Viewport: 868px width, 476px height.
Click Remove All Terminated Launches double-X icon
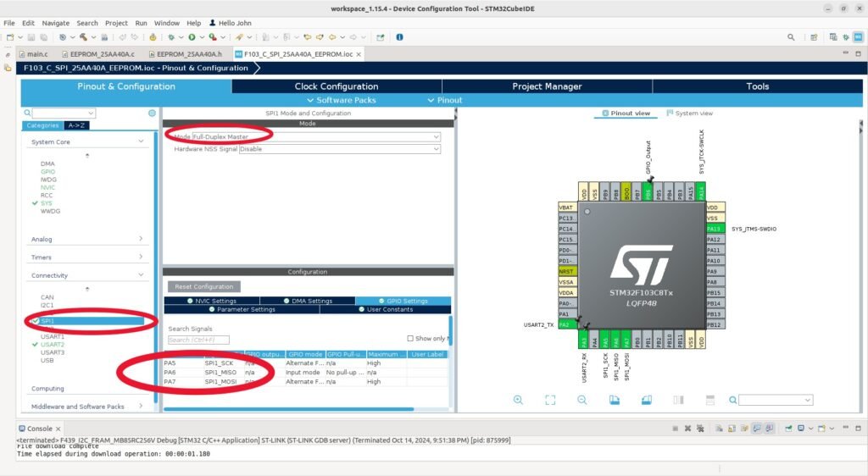tap(700, 429)
